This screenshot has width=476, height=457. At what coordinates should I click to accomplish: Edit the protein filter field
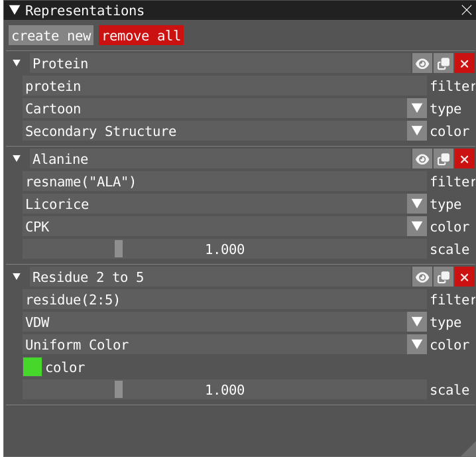coord(225,86)
